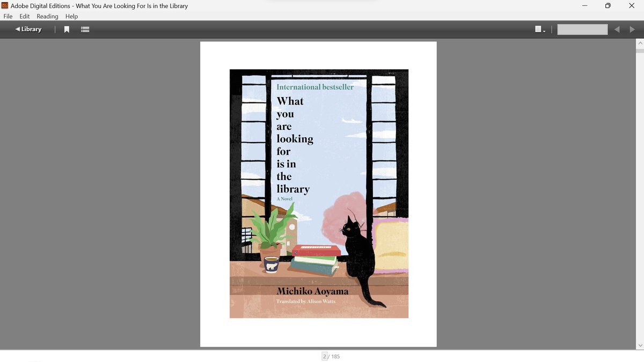This screenshot has height=362, width=644.
Task: Close the Adobe Digital Editions window
Action: (632, 6)
